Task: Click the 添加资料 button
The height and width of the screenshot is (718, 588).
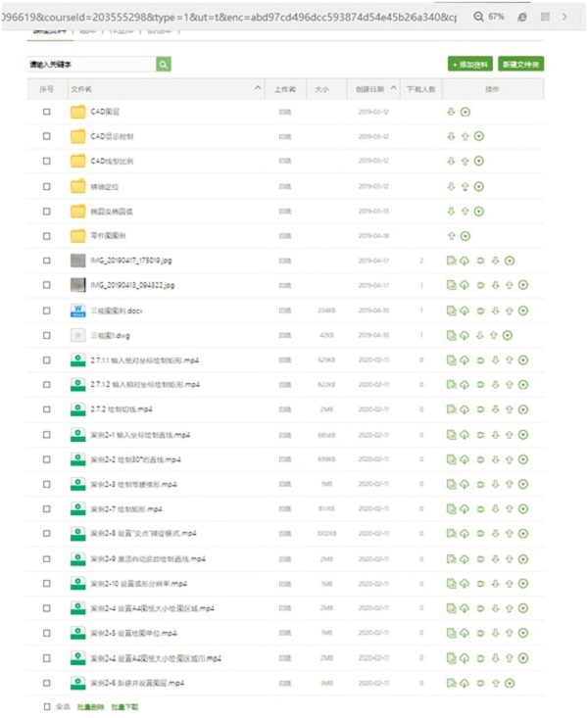Action: 470,64
